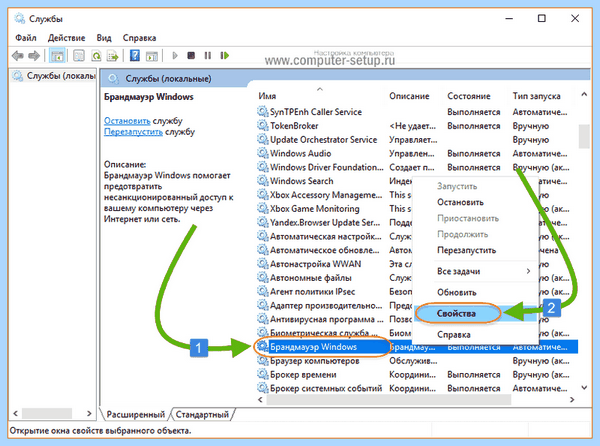Open the Действие menu
Image resolution: width=600 pixels, height=446 pixels.
pyautogui.click(x=66, y=38)
